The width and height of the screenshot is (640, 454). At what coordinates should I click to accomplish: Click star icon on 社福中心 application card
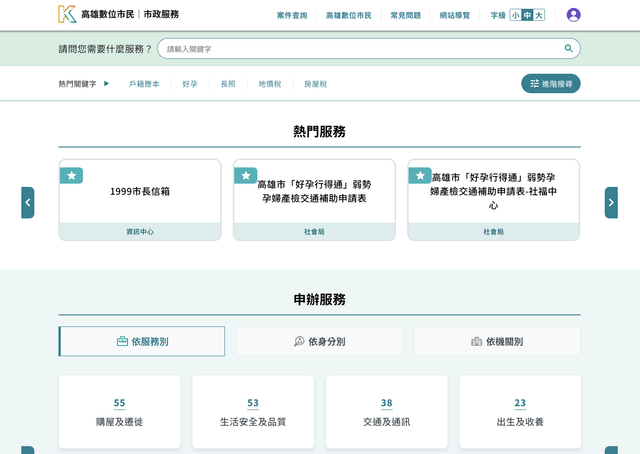(420, 176)
